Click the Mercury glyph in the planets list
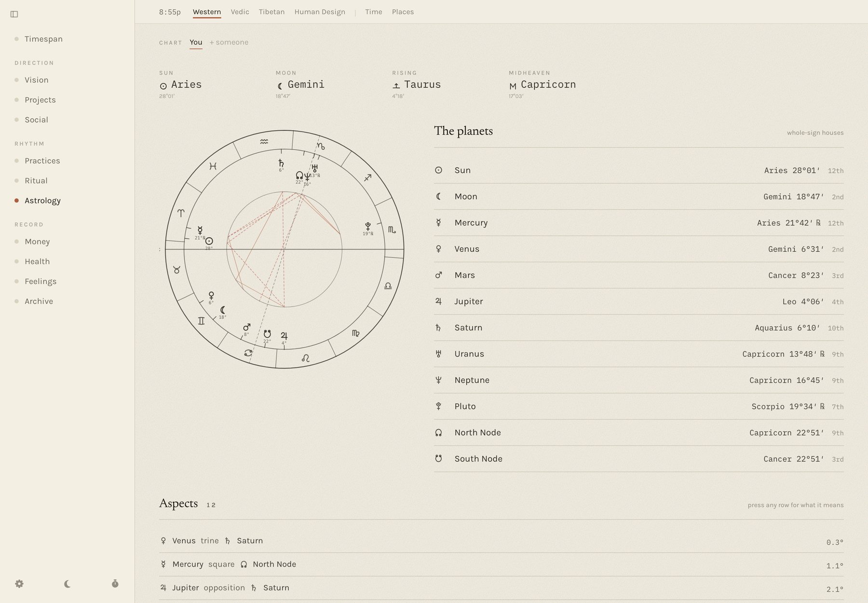The height and width of the screenshot is (603, 868). point(438,222)
